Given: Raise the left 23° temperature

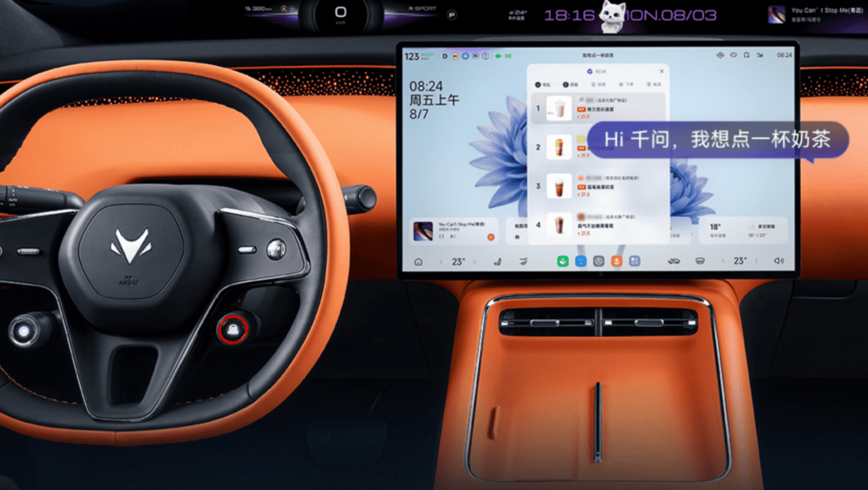Looking at the screenshot, I should pyautogui.click(x=474, y=262).
